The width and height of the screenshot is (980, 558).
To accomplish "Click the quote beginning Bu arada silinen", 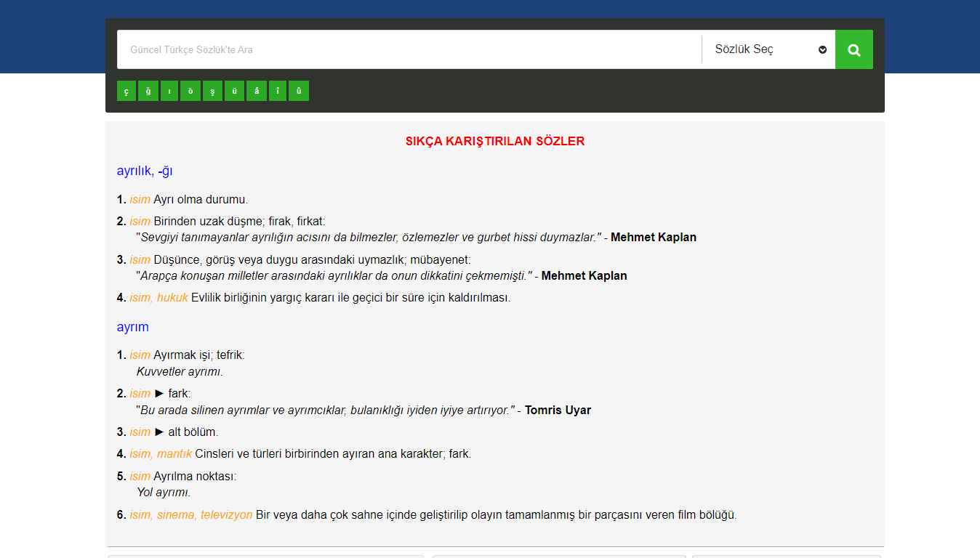I will (325, 411).
